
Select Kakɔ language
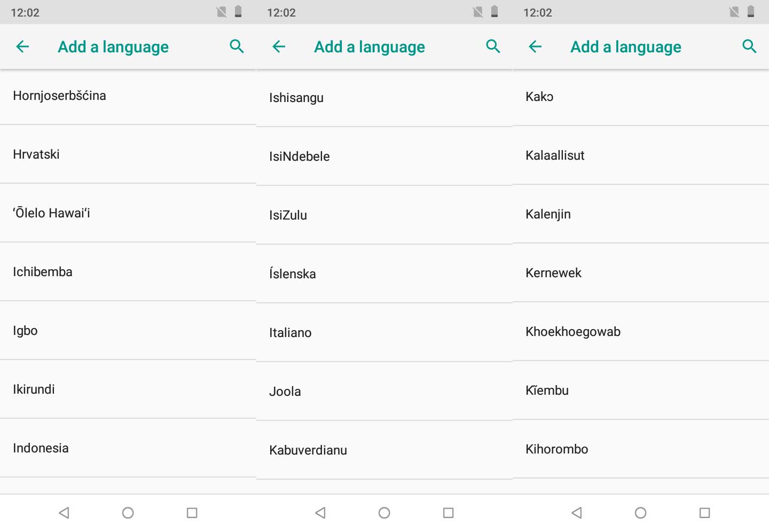pos(641,97)
